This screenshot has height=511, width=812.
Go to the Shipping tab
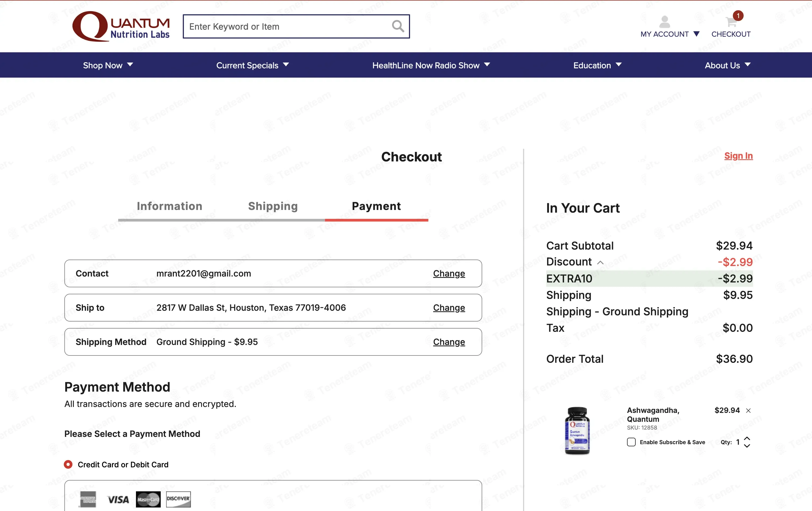click(273, 206)
